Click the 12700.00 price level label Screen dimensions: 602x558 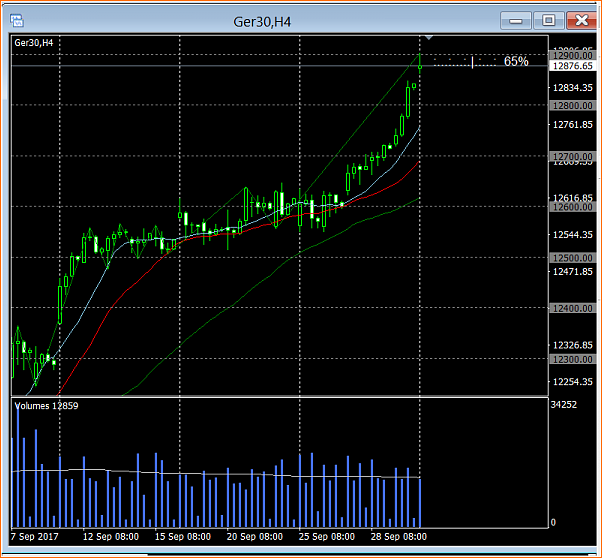click(572, 156)
